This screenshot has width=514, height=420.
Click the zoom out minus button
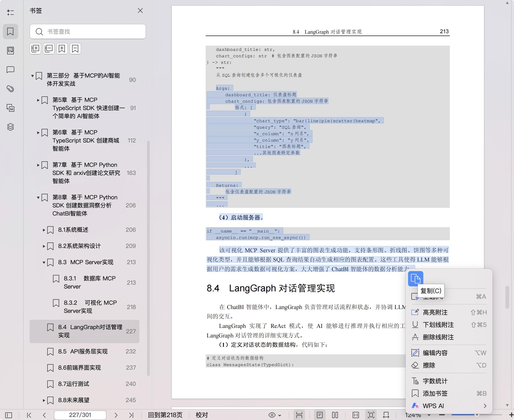442,415
